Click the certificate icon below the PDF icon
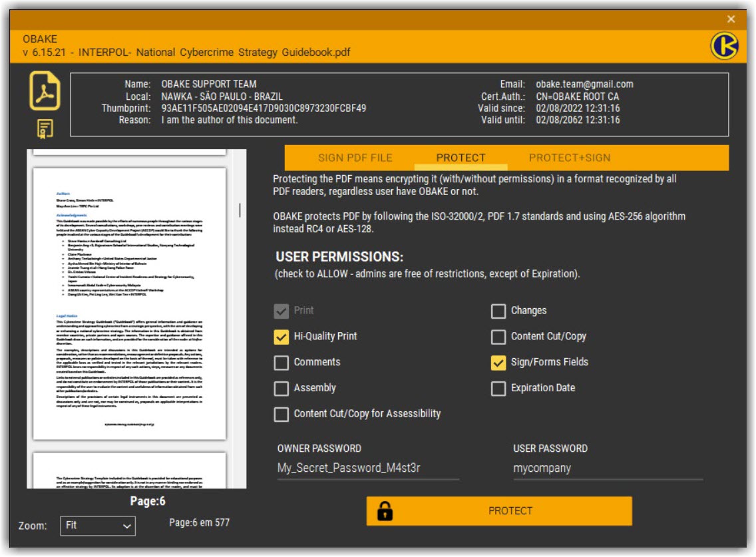 (x=45, y=128)
